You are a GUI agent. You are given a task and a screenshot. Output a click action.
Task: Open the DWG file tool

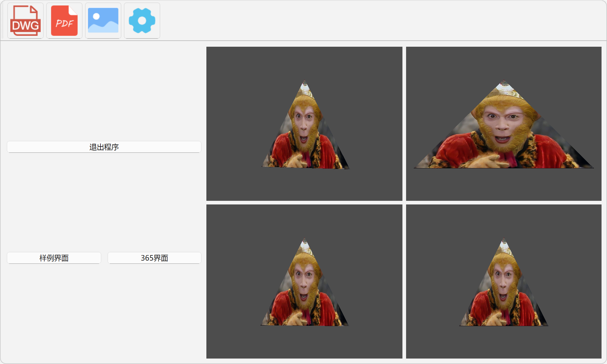(x=25, y=21)
